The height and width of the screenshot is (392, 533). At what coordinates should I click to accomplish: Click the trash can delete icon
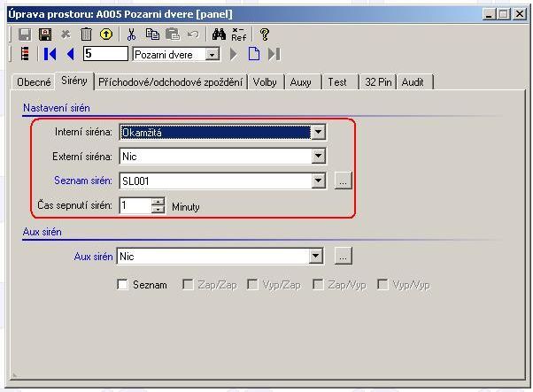[x=86, y=35]
